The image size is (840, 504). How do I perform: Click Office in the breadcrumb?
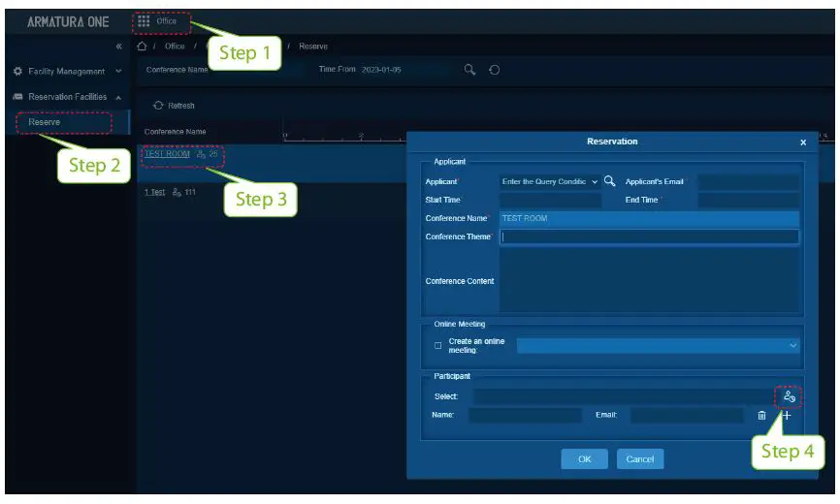[175, 47]
